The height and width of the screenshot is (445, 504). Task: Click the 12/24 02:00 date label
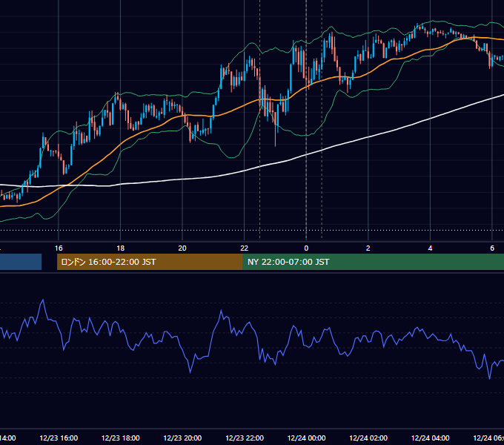pyautogui.click(x=368, y=438)
